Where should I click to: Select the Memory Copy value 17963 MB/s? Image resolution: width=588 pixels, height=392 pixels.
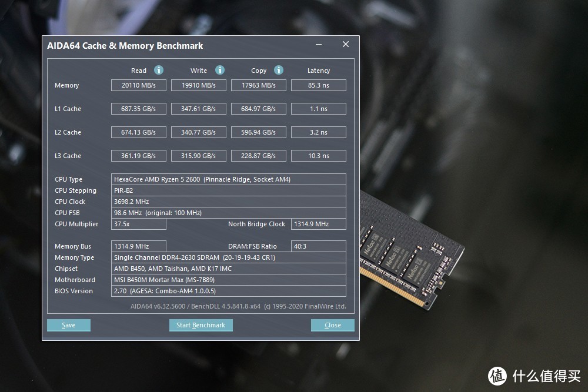(x=259, y=85)
